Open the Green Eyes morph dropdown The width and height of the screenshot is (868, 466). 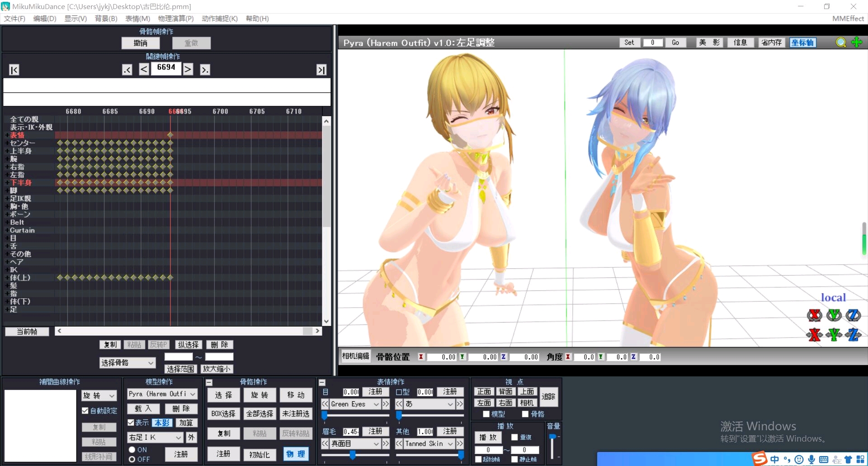point(355,404)
